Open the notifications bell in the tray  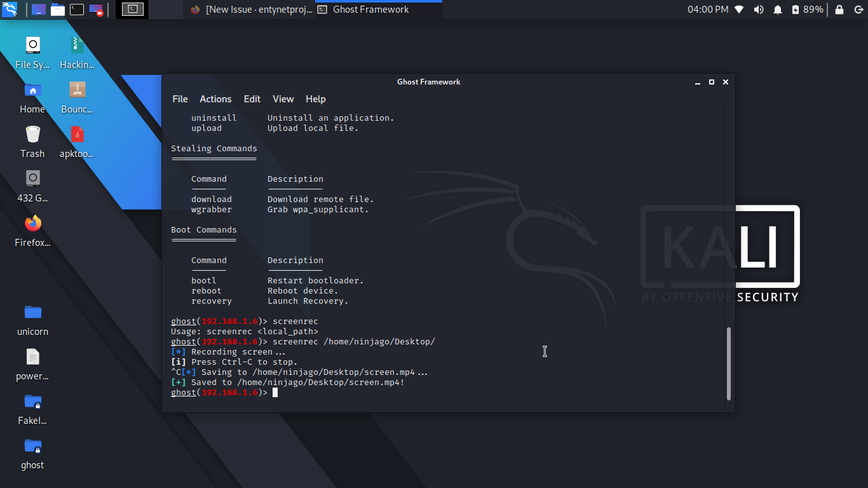tap(778, 9)
